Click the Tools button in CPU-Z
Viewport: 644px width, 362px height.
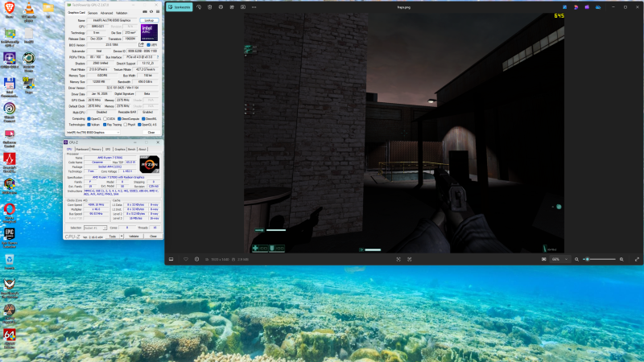(113, 237)
